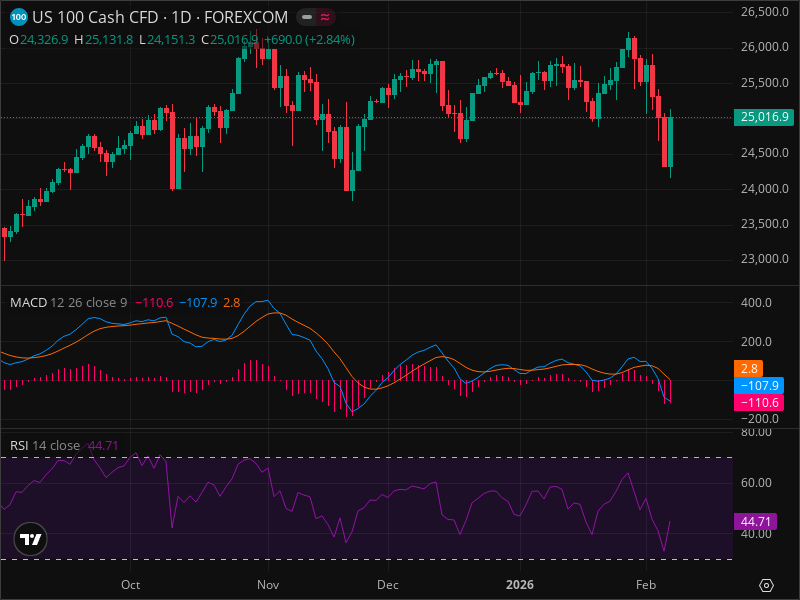Click the open price value 24,326.9
This screenshot has height=600, width=800.
(x=44, y=40)
